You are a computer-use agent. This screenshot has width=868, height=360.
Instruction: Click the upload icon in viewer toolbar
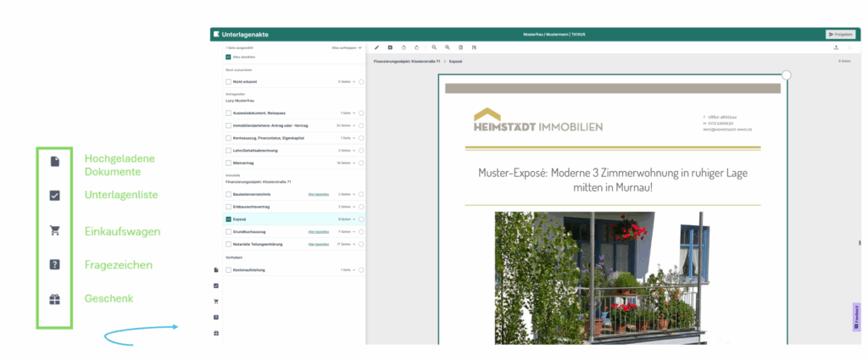[837, 47]
